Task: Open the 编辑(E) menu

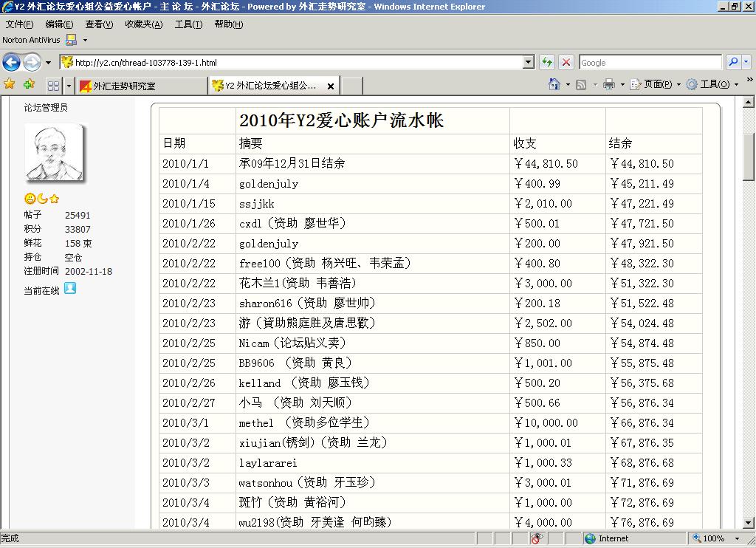Action: (x=59, y=24)
